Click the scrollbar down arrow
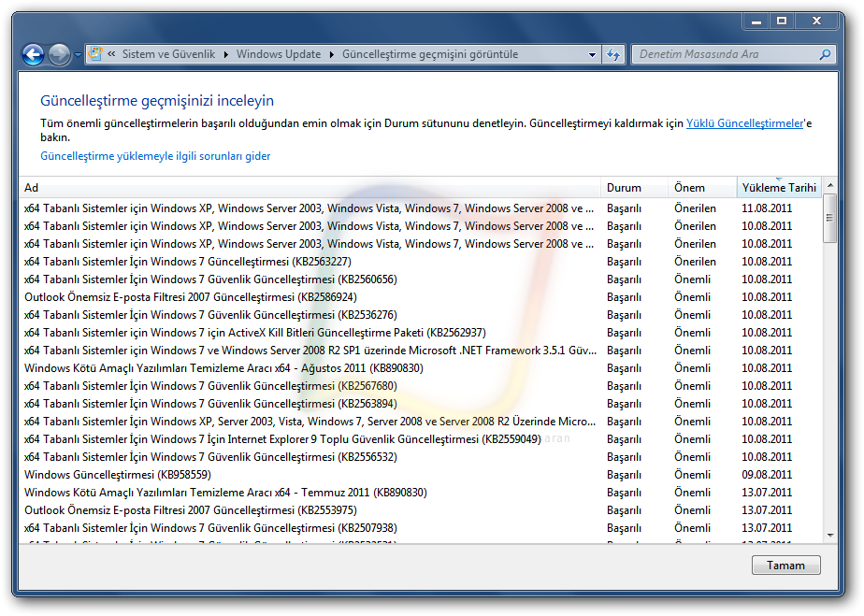This screenshot has height=616, width=864. [x=829, y=535]
